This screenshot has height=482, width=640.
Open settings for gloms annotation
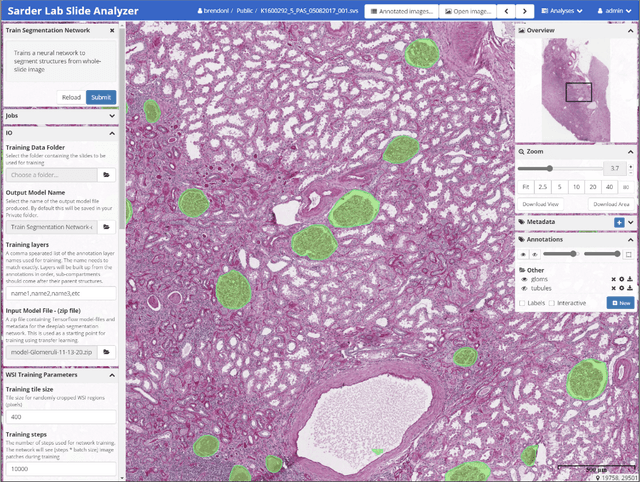click(x=622, y=279)
